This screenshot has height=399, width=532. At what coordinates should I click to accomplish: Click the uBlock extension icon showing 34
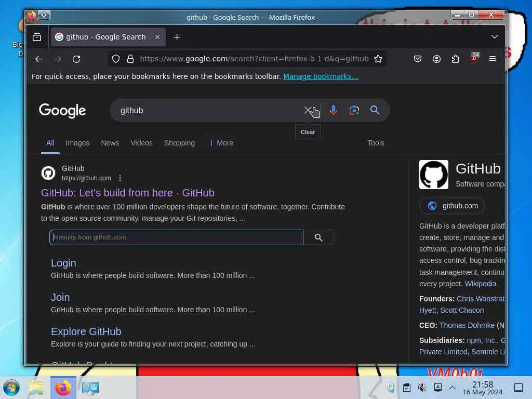[474, 58]
